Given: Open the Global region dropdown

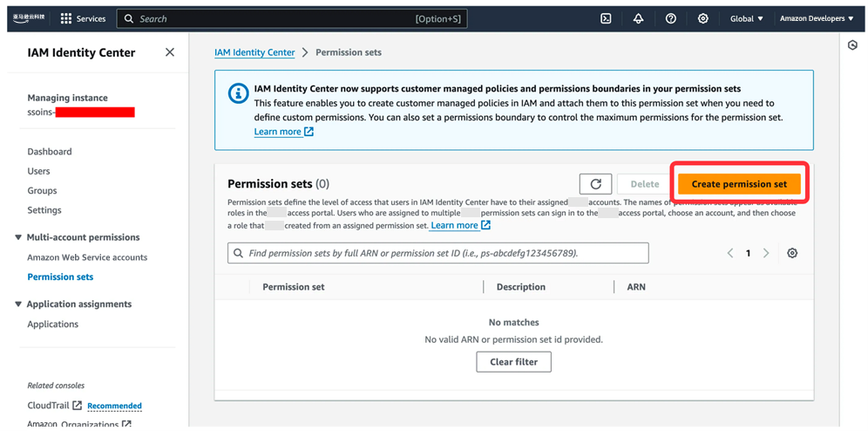Looking at the screenshot, I should (x=747, y=19).
